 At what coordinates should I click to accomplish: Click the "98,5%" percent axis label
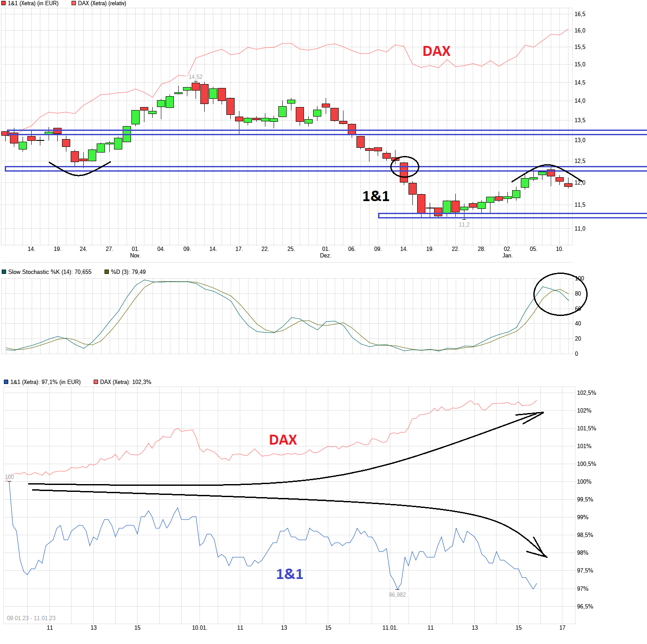pyautogui.click(x=585, y=535)
